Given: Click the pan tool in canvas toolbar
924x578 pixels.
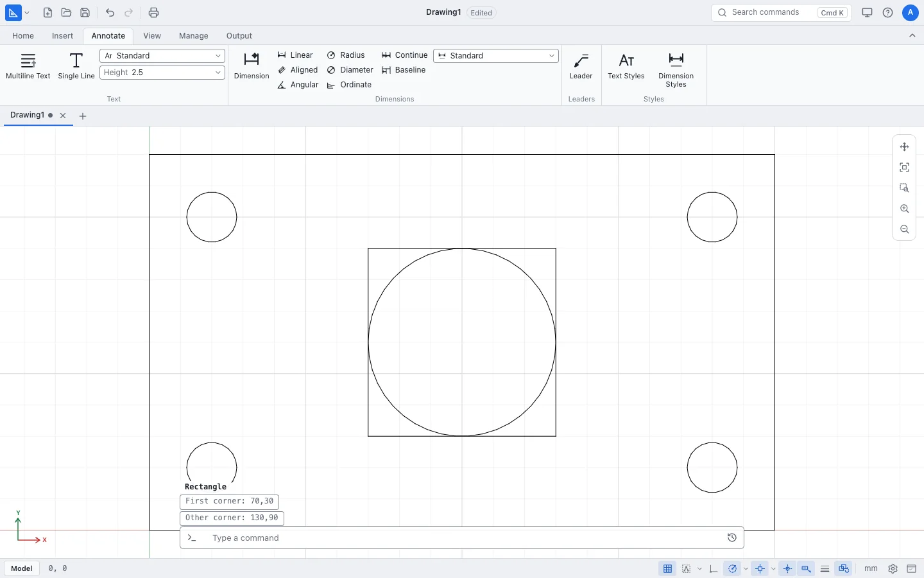Looking at the screenshot, I should [904, 147].
